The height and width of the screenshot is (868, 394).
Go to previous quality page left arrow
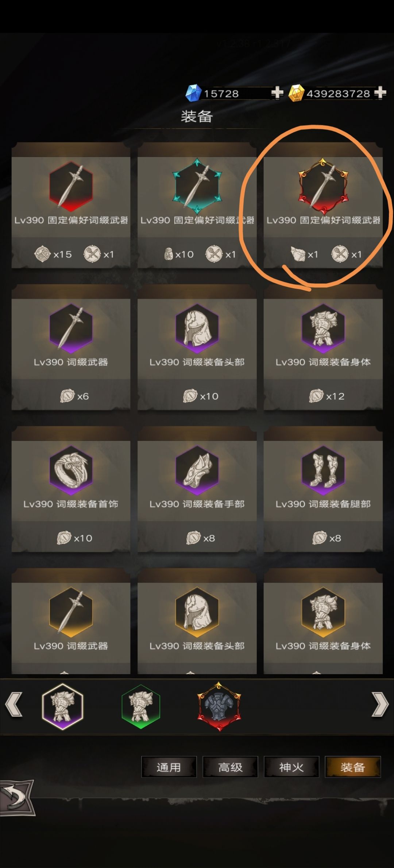point(14,705)
